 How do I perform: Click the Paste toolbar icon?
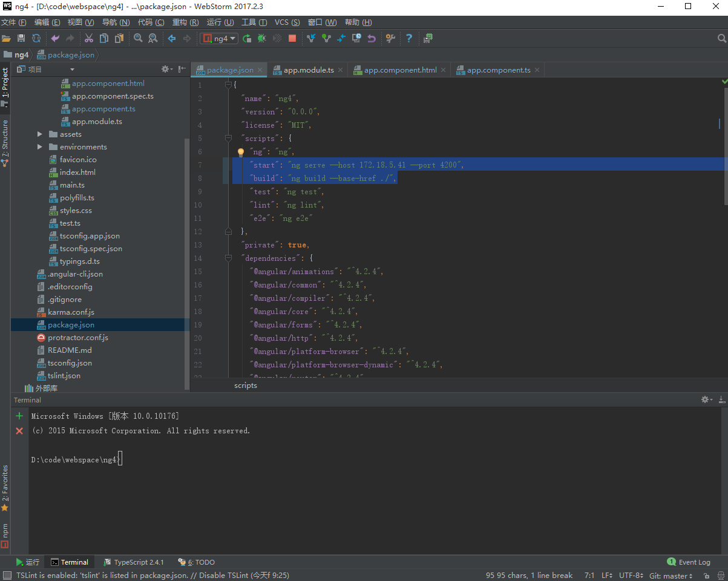[x=119, y=38]
